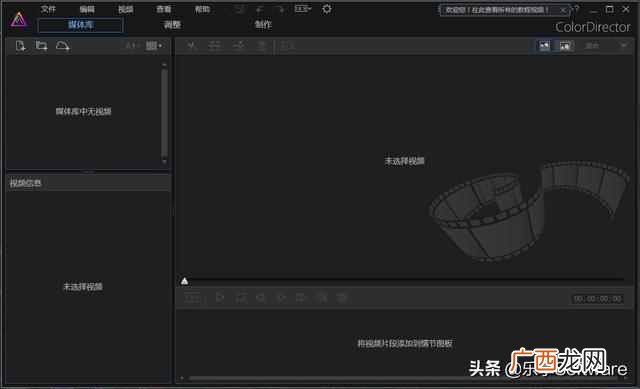This screenshot has height=389, width=640.
Task: Select the single viewer mode icon
Action: [x=544, y=46]
